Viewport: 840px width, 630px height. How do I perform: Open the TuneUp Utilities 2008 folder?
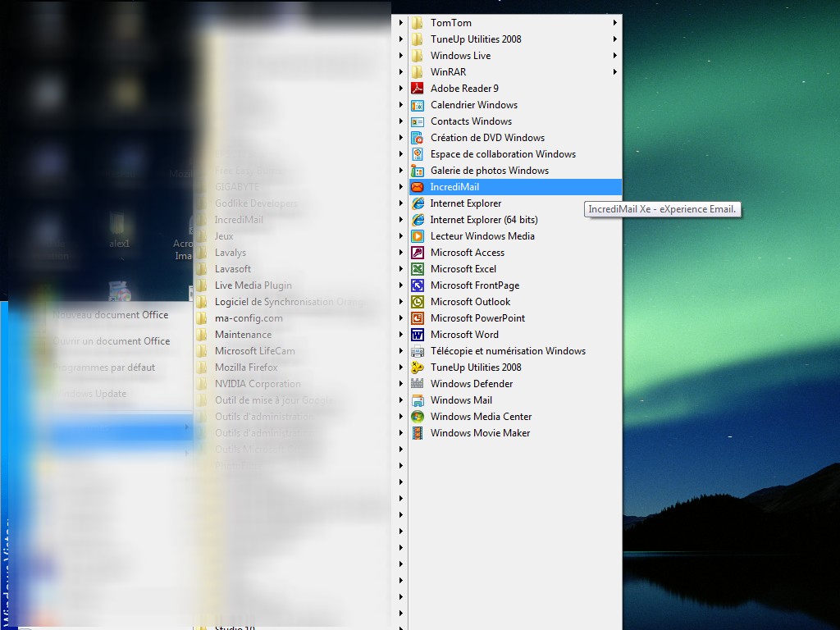pyautogui.click(x=475, y=39)
